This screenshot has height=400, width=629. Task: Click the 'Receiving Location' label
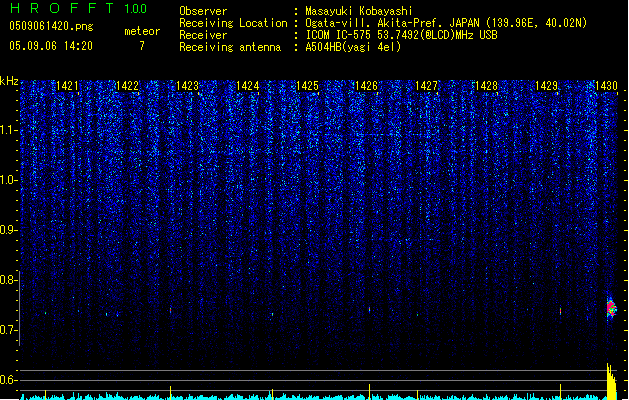pyautogui.click(x=233, y=23)
